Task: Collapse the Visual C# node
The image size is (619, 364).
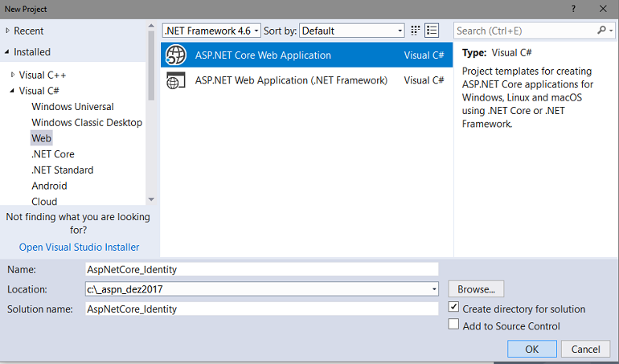Action: (12, 91)
